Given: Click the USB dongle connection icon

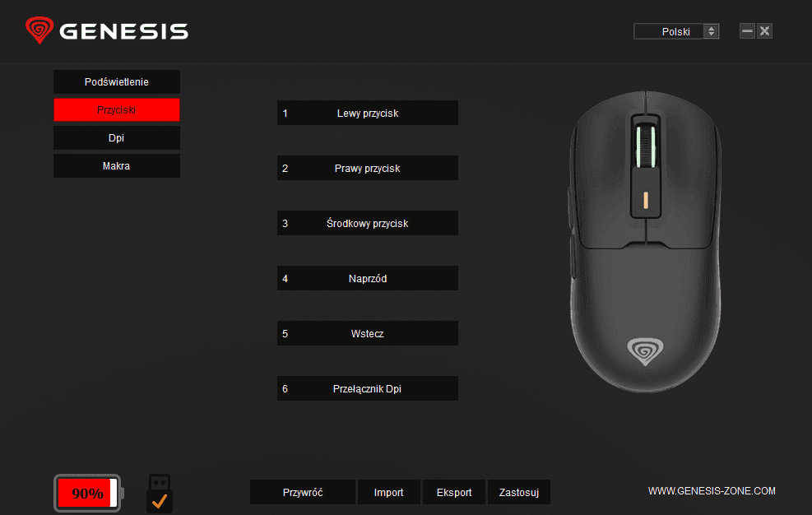Looking at the screenshot, I should [x=160, y=494].
